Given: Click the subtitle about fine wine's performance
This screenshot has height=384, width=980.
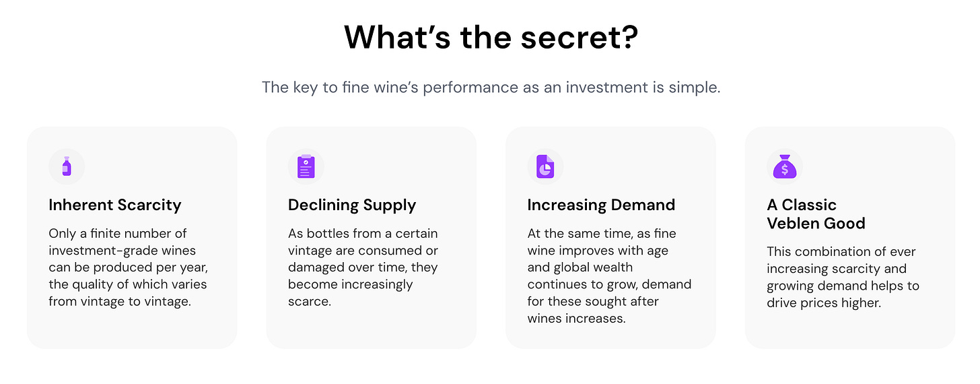Looking at the screenshot, I should [491, 88].
